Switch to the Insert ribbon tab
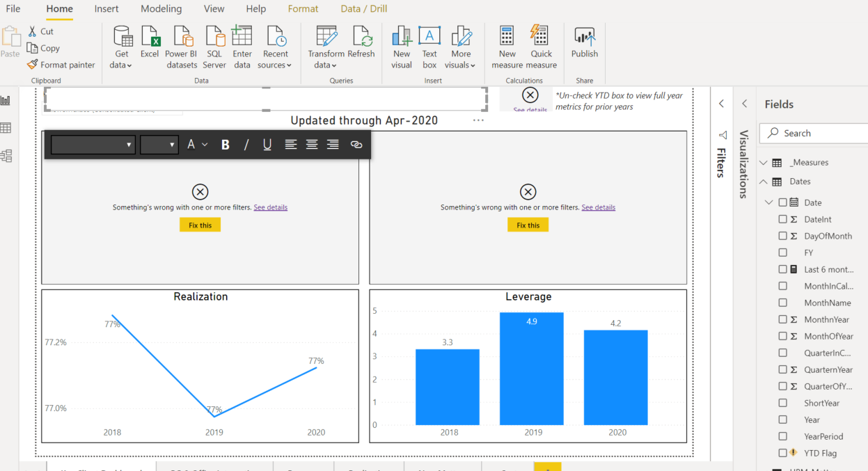The width and height of the screenshot is (868, 471). point(106,9)
